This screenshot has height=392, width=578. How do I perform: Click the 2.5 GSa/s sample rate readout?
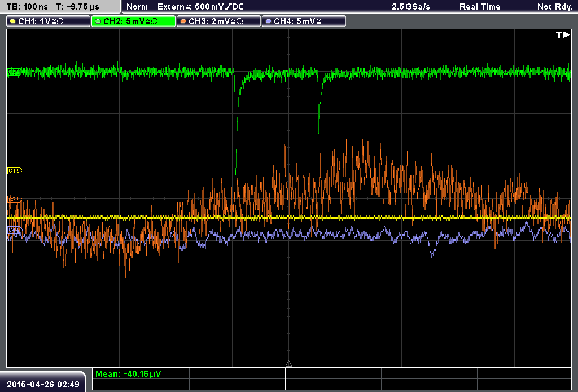411,7
